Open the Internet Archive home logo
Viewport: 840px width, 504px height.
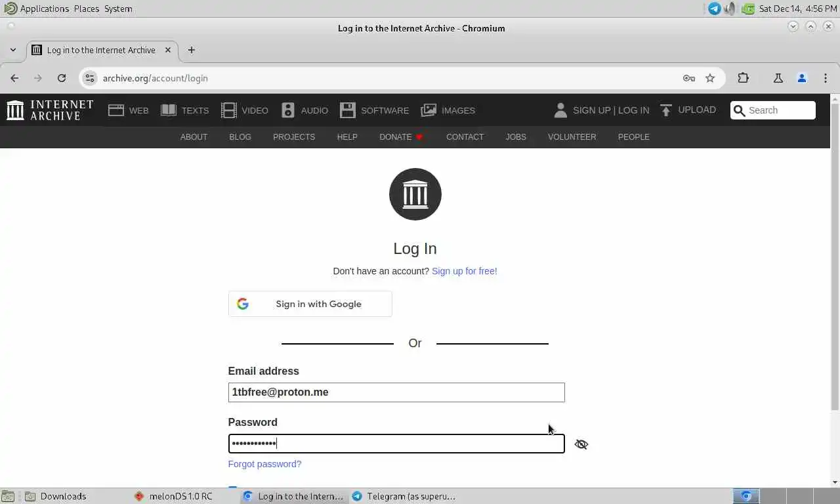pyautogui.click(x=50, y=110)
